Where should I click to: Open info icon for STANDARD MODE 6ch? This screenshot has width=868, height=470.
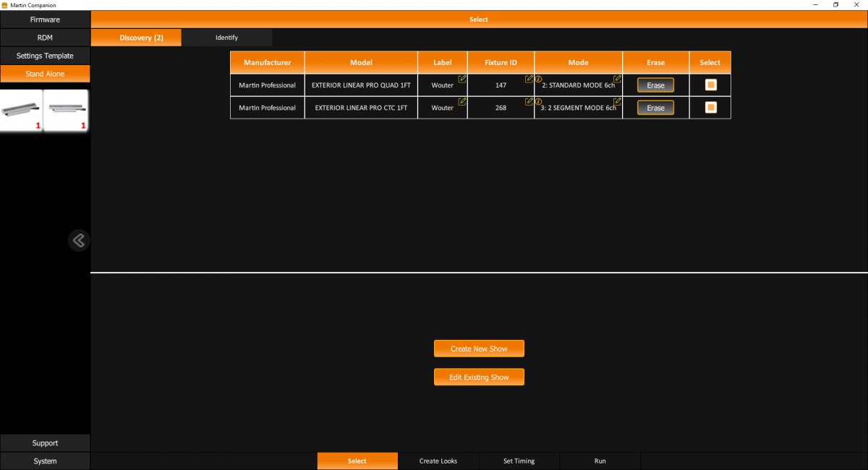[538, 79]
